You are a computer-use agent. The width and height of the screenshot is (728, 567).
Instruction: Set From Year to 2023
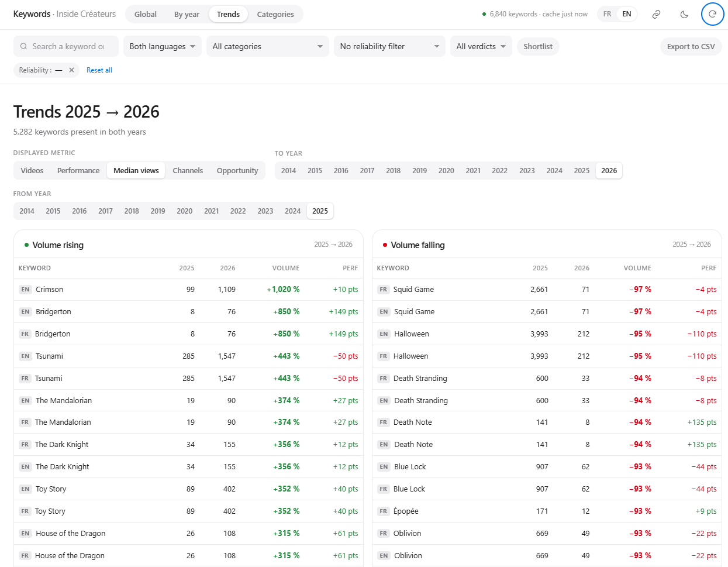(x=265, y=211)
